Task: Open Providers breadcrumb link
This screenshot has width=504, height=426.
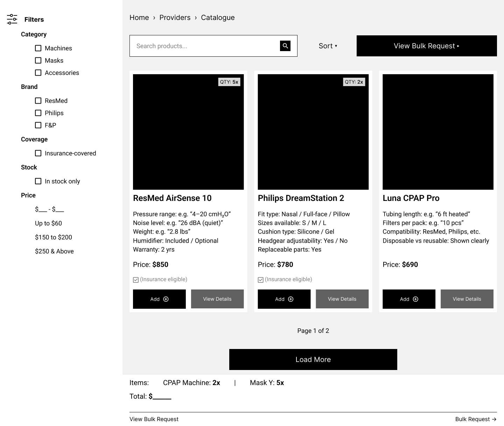Action: tap(175, 18)
